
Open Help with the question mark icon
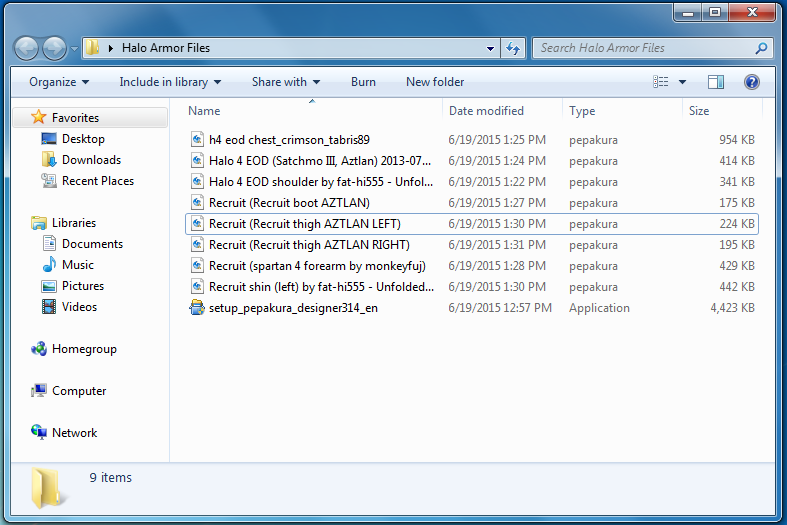(751, 82)
